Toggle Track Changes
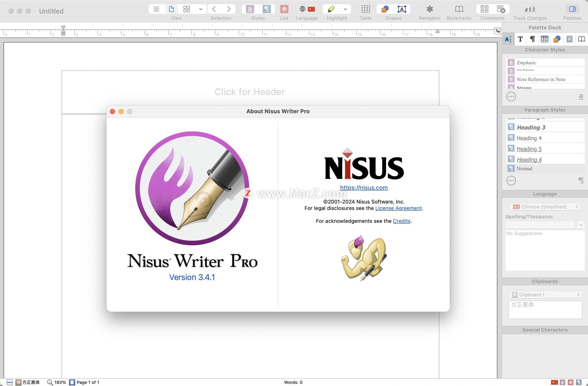This screenshot has height=386, width=588. (530, 9)
